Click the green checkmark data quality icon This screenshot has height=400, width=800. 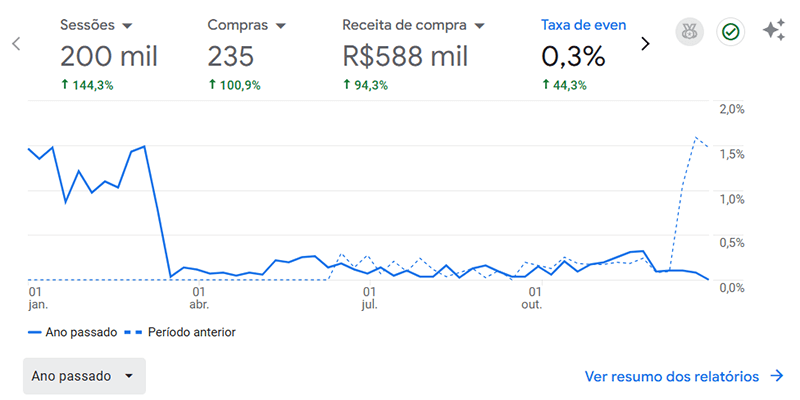click(731, 32)
